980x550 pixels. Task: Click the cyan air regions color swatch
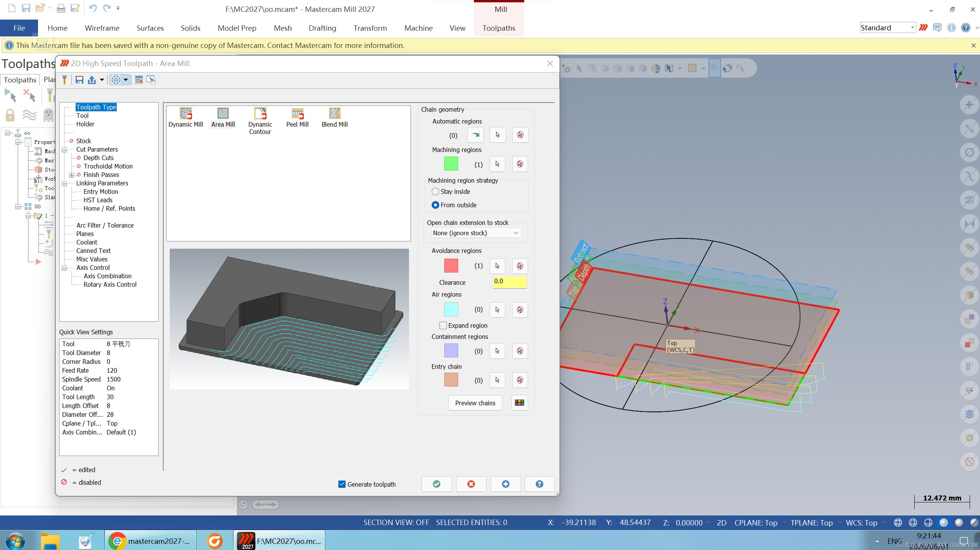(x=451, y=309)
